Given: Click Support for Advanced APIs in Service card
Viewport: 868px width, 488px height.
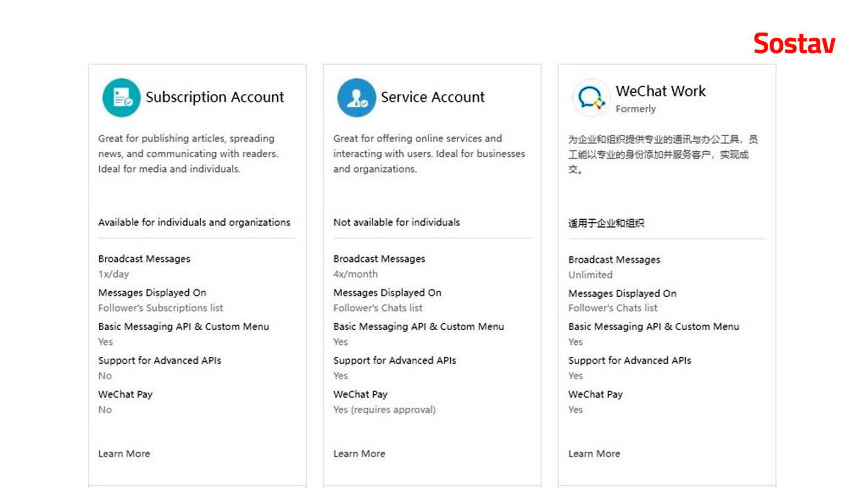Looking at the screenshot, I should tap(394, 361).
